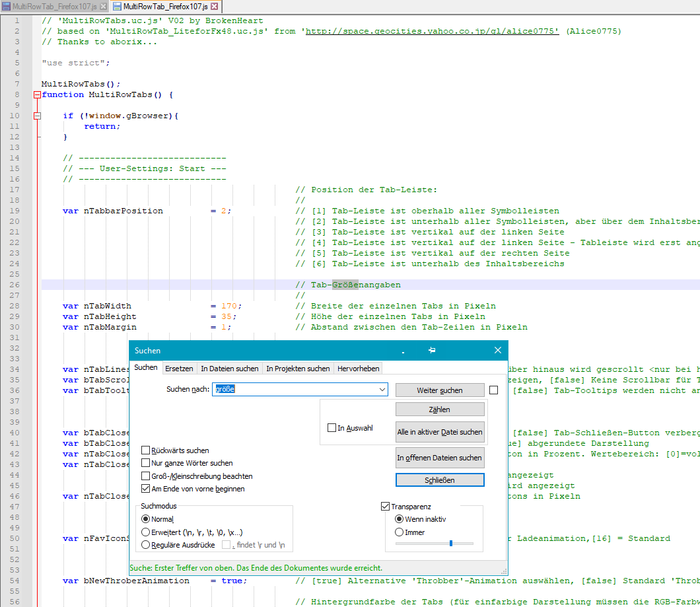Open the 'In Dateien suchen' tab
The image size is (700, 607).
(229, 369)
